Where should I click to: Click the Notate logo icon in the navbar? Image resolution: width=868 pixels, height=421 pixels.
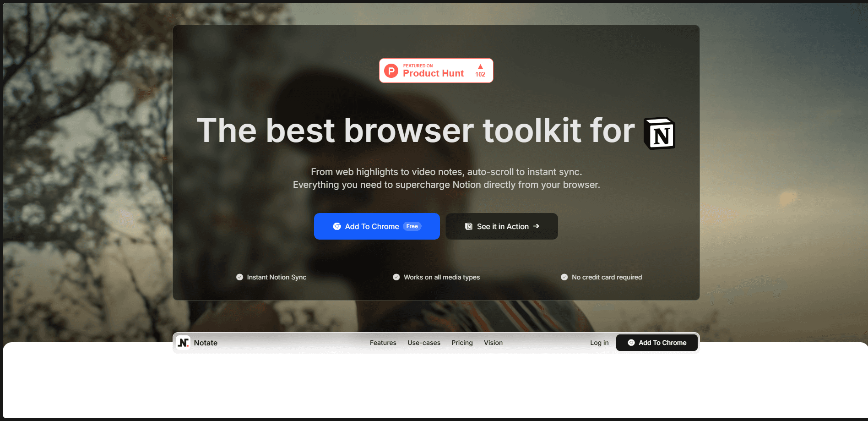click(183, 343)
